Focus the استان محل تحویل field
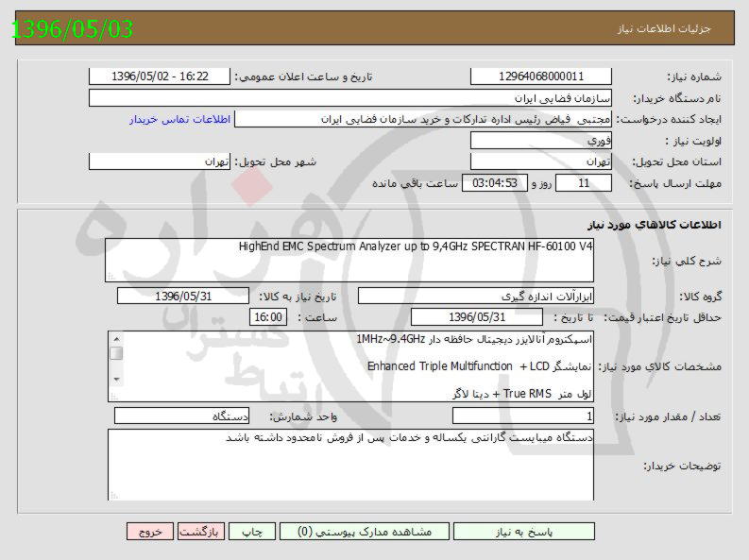The height and width of the screenshot is (560, 749). coord(540,161)
